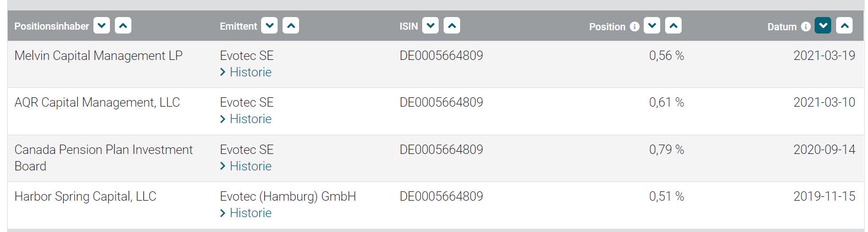This screenshot has height=232, width=868.
Task: Click the 2021-03-10 date cell
Action: tap(824, 102)
